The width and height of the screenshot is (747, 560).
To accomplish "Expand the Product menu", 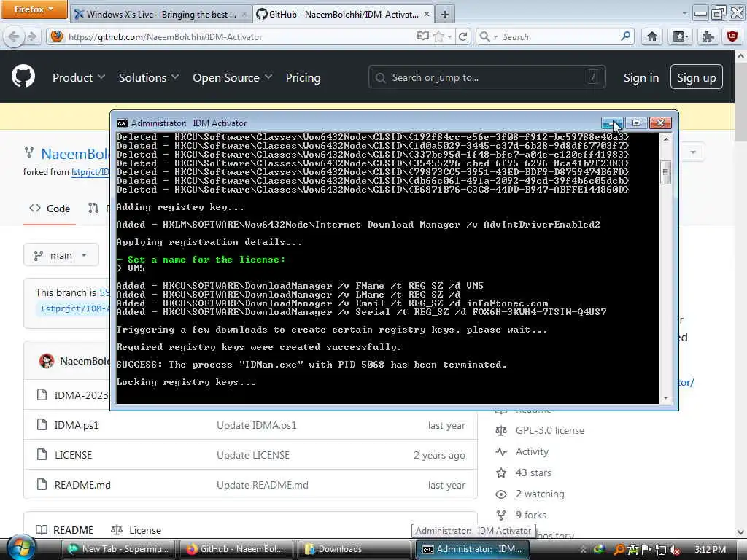I will (x=79, y=77).
